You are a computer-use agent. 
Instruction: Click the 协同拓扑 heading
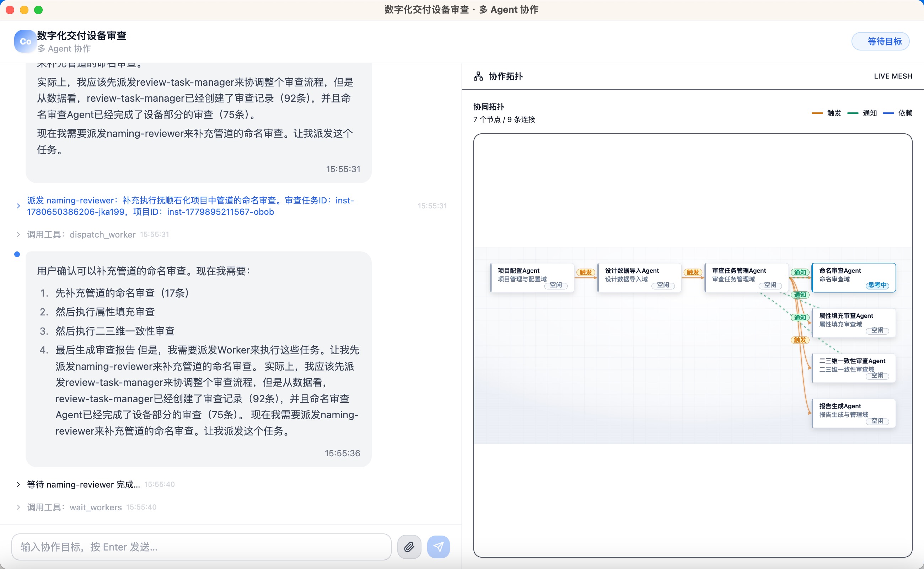489,106
